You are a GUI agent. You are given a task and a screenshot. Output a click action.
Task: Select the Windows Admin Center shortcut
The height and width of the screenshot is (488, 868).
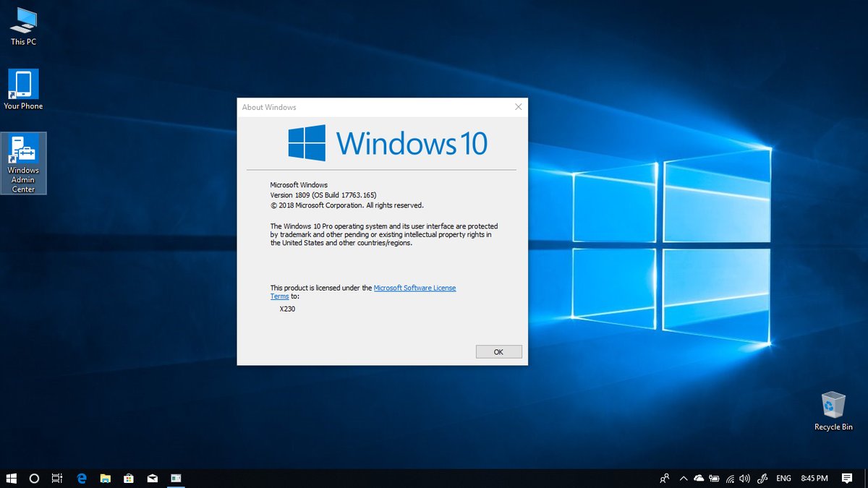tap(23, 163)
